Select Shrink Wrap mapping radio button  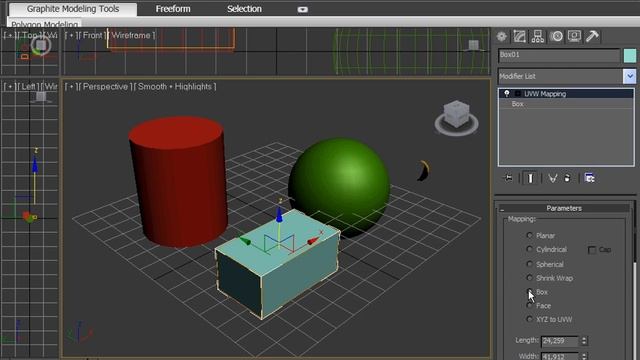point(529,278)
